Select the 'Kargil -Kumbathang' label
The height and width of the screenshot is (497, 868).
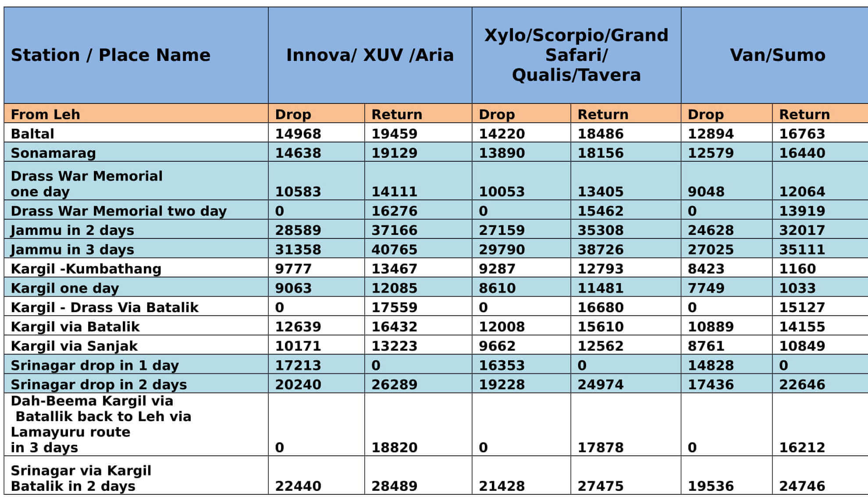(86, 269)
